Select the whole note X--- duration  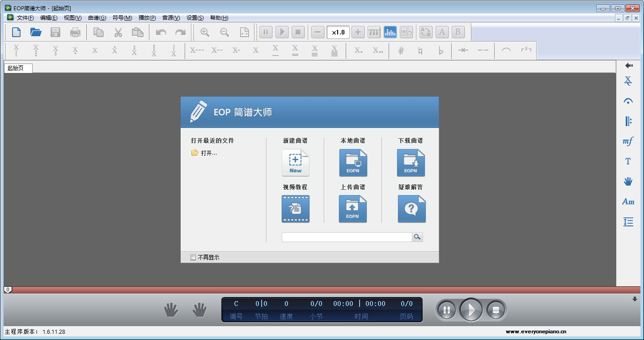(197, 50)
